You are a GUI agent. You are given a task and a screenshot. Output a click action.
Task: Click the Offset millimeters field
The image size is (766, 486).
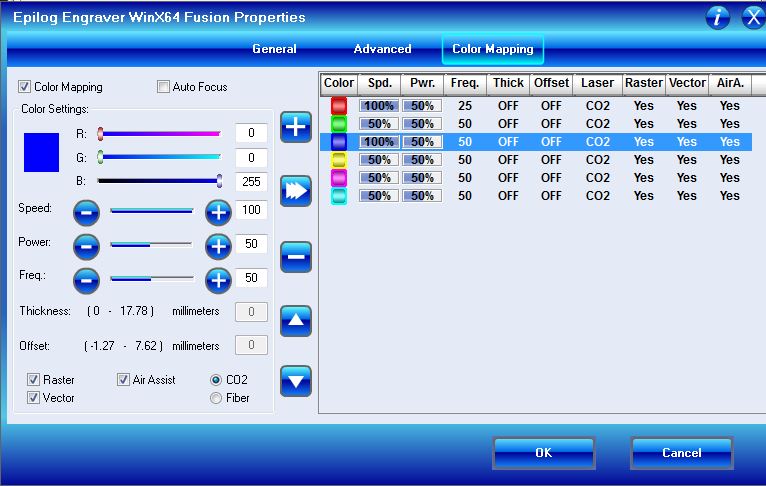(x=251, y=345)
